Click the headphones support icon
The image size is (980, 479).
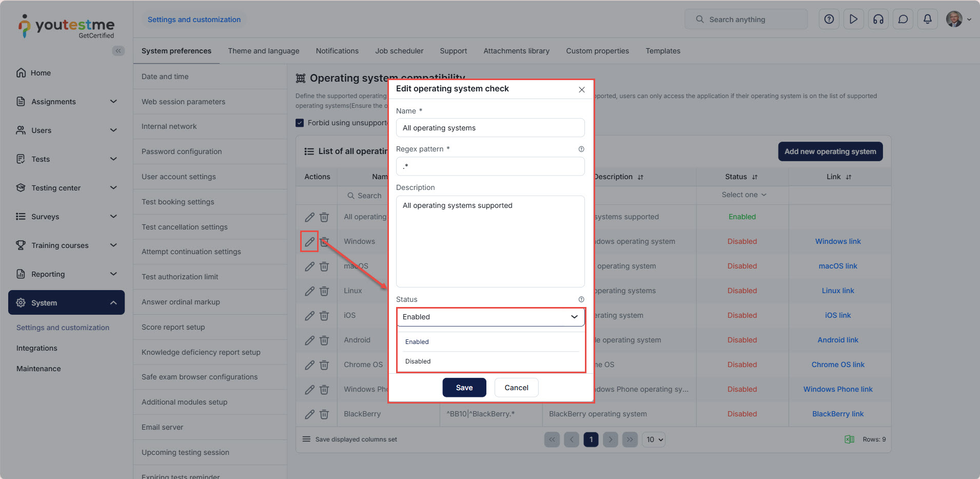coord(878,20)
